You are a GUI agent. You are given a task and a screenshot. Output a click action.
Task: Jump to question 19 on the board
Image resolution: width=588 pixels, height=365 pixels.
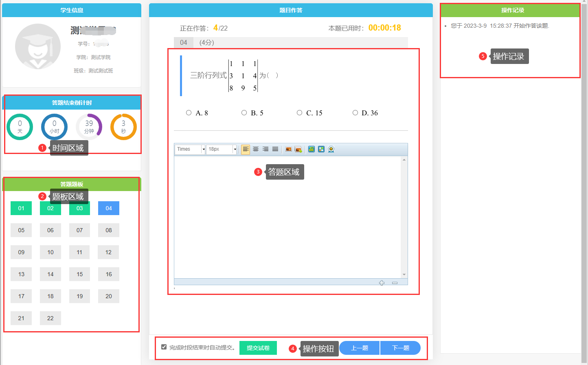[79, 296]
